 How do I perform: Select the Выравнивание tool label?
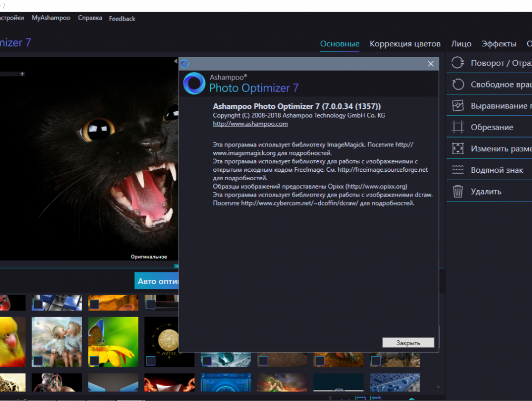(501, 106)
